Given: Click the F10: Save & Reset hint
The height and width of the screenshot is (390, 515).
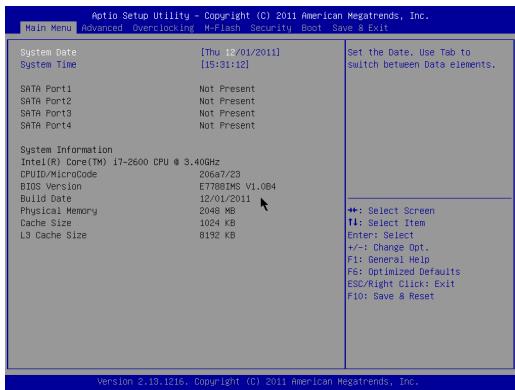Looking at the screenshot, I should [391, 296].
